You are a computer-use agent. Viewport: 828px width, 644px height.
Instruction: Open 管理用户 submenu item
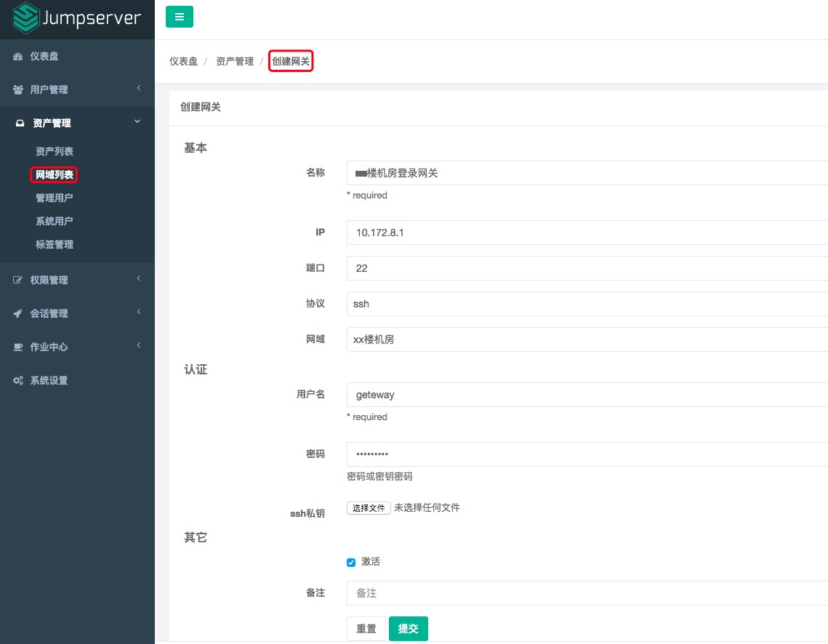55,198
